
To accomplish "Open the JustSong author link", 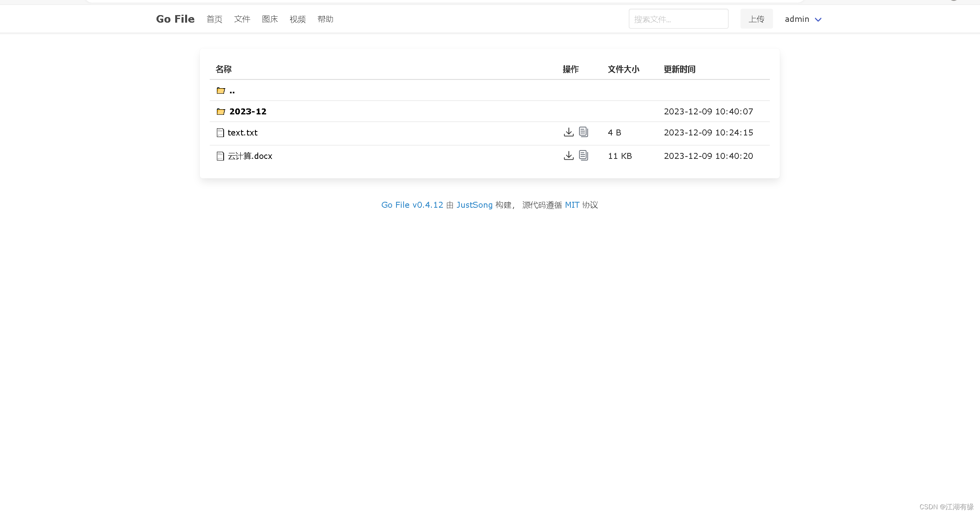I will (474, 205).
